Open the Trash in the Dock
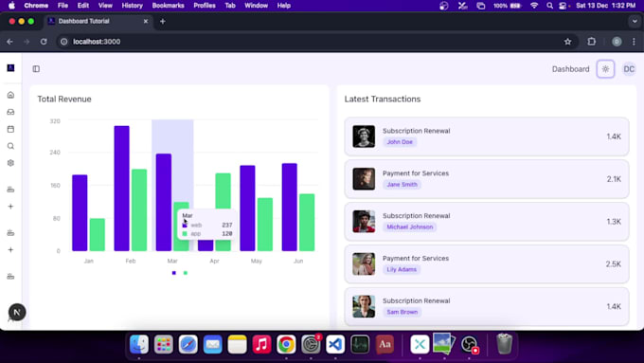This screenshot has height=363, width=644. [x=504, y=344]
